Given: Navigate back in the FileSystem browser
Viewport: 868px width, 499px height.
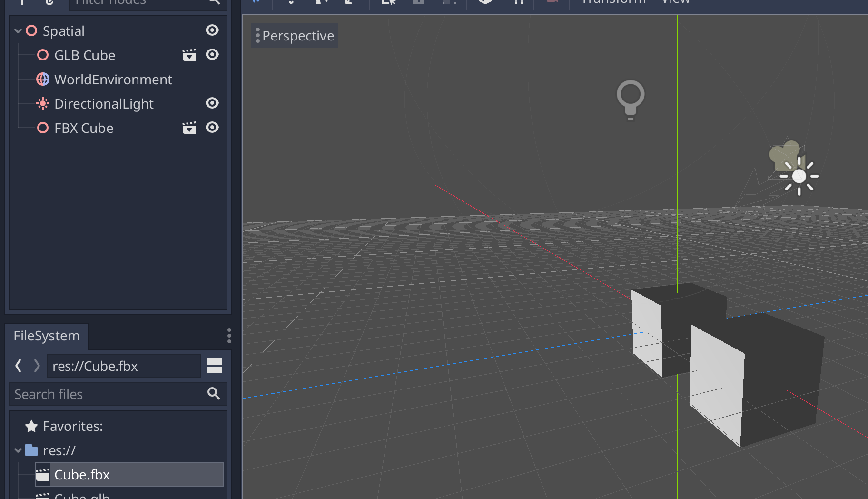Looking at the screenshot, I should [18, 366].
